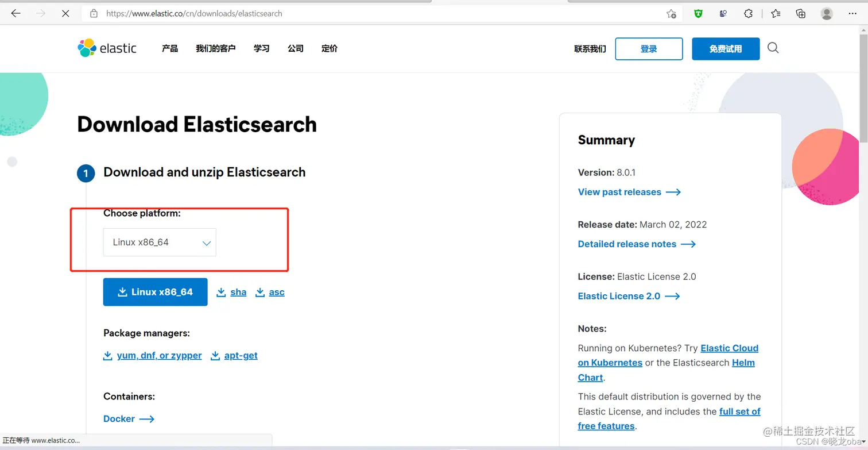Open the Elastic License 2.0 link
This screenshot has height=450, width=868.
point(619,296)
